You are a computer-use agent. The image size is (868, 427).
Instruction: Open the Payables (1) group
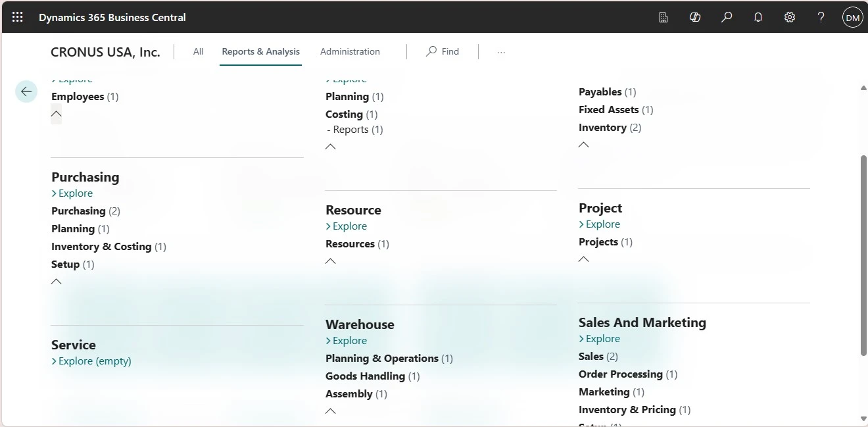(x=608, y=92)
